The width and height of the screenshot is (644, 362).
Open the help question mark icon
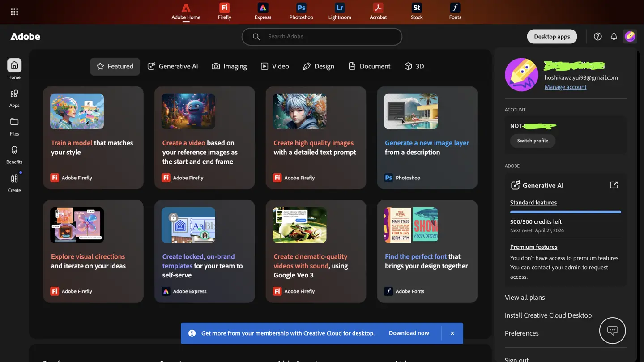(x=597, y=37)
